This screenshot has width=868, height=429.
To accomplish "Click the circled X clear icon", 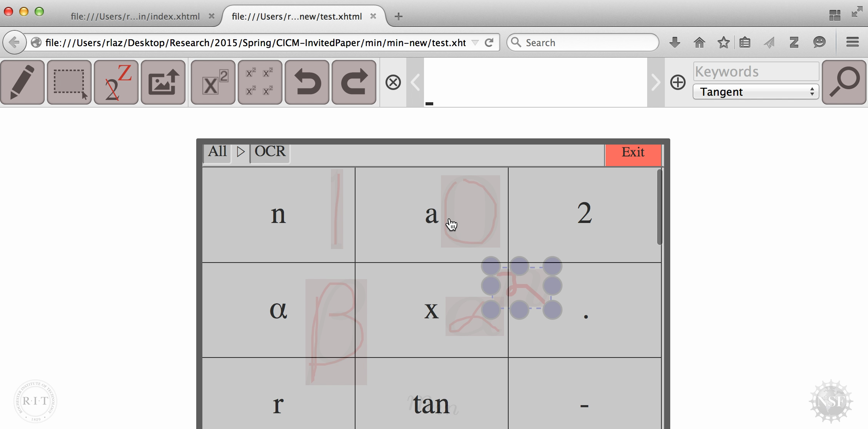I will click(x=393, y=82).
